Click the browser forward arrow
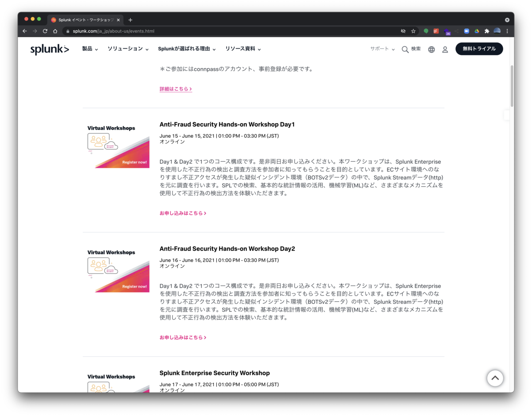 pyautogui.click(x=35, y=31)
